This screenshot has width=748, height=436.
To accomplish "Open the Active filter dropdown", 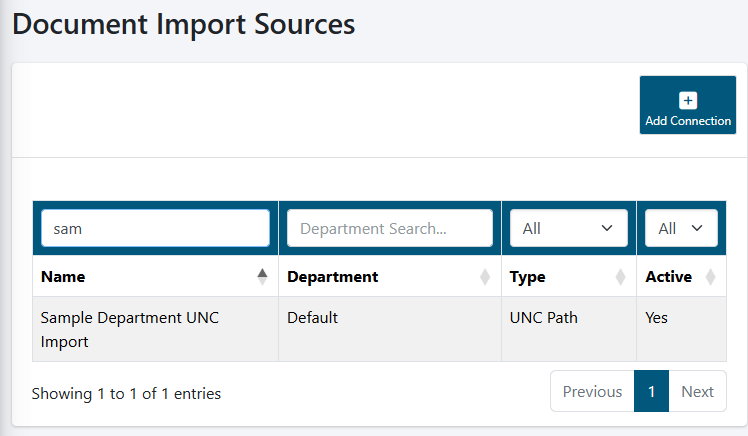I will 681,228.
